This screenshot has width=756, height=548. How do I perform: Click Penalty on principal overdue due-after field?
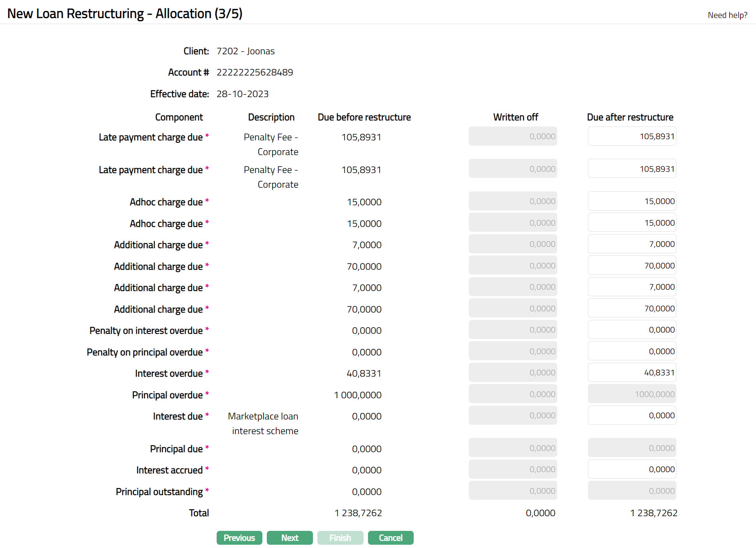(632, 351)
